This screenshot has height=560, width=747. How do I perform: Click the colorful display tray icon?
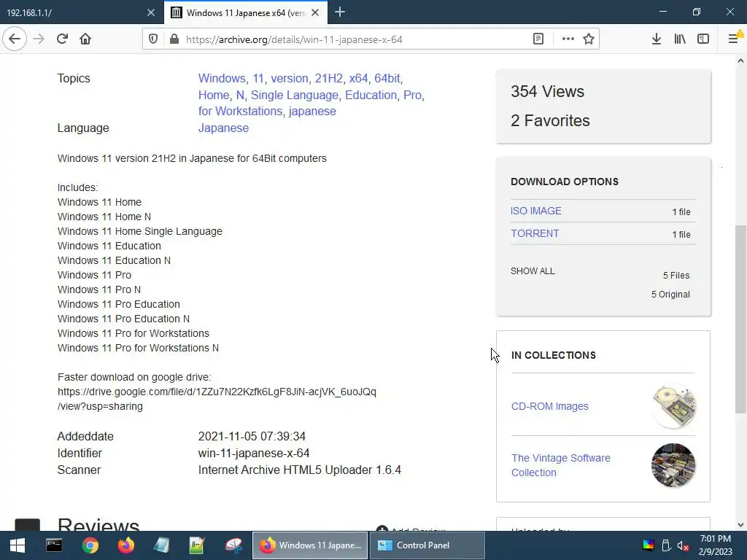pos(649,545)
